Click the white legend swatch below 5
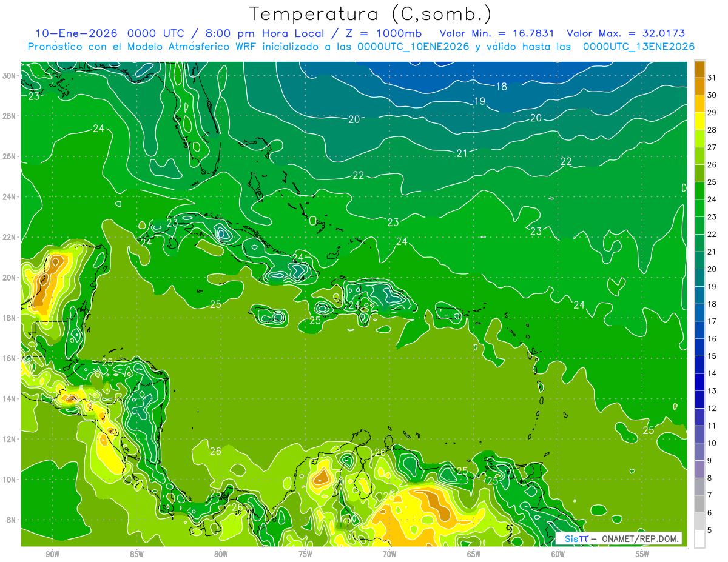 click(699, 540)
